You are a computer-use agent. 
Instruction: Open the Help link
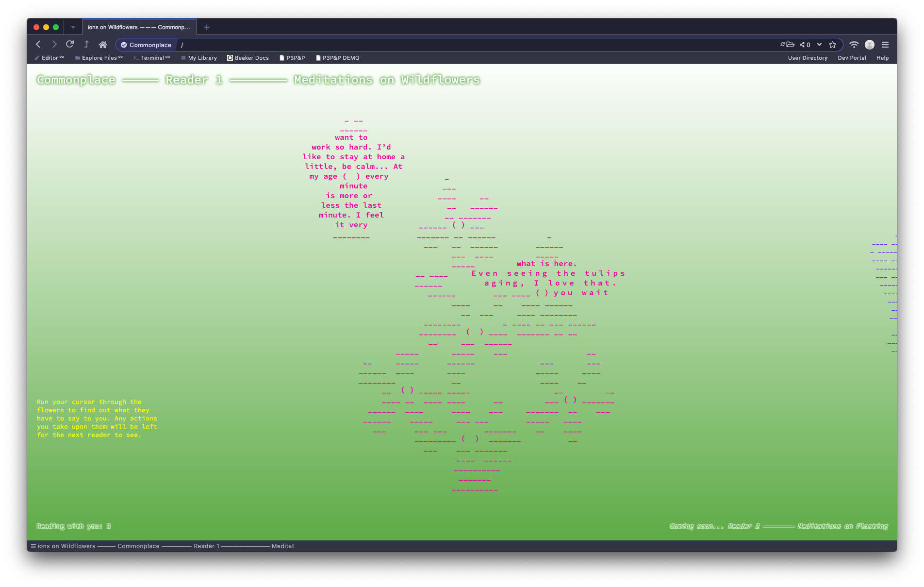(882, 58)
